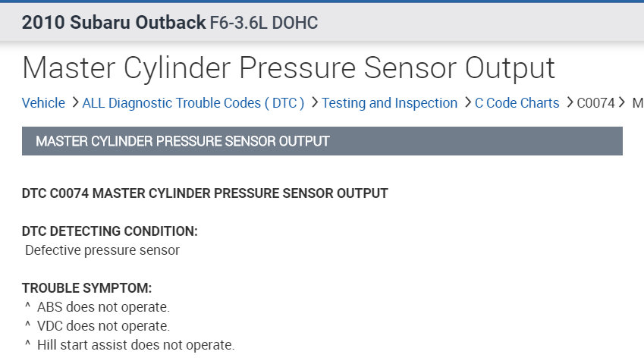The width and height of the screenshot is (644, 364).
Task: Click the ABS does not operate line
Action: pyautogui.click(x=103, y=307)
